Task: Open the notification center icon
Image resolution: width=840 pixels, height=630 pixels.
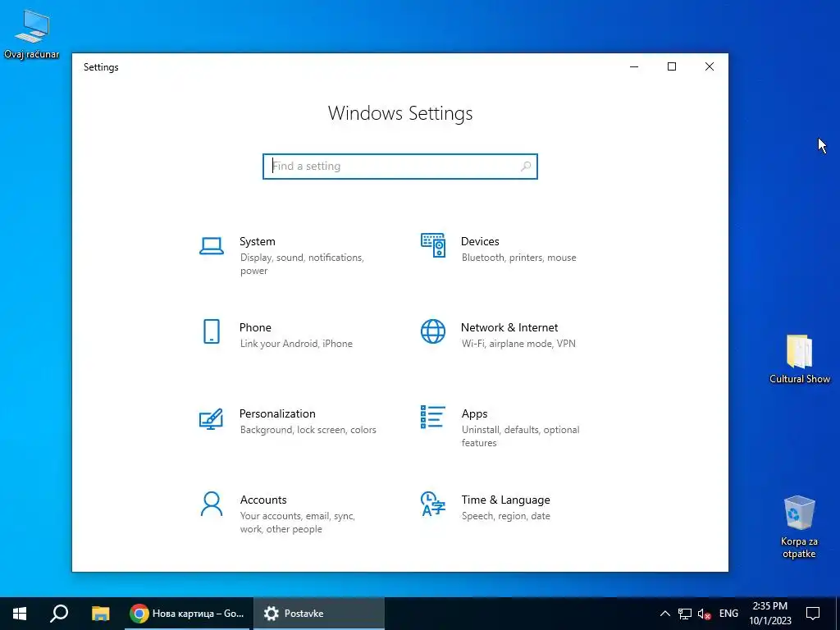Action: coord(813,614)
